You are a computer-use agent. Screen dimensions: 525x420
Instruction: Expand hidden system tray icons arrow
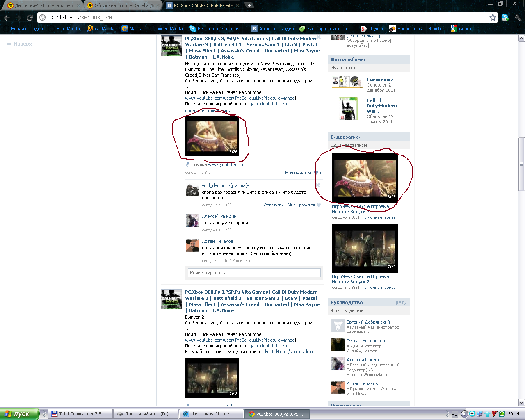pyautogui.click(x=464, y=414)
